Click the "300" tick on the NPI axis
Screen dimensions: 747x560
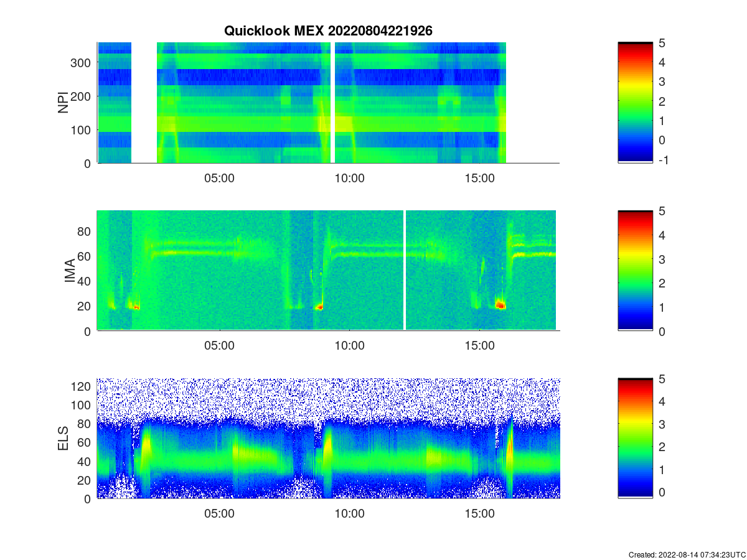pos(82,62)
